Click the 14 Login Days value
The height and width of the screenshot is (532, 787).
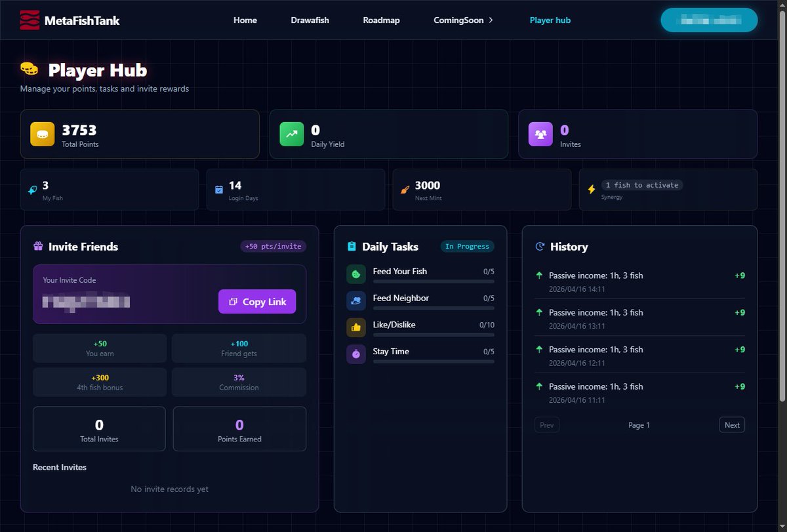pos(235,186)
